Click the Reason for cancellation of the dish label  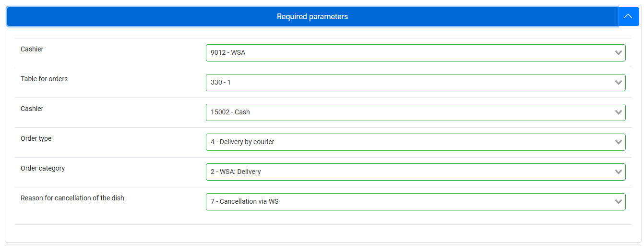[x=72, y=198]
